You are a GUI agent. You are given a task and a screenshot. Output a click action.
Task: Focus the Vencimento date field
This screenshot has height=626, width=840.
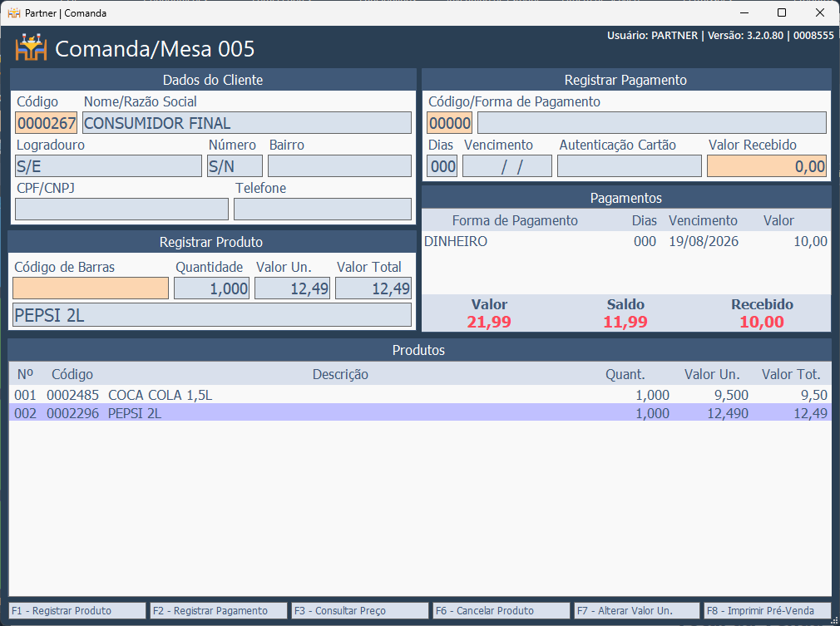coord(507,166)
